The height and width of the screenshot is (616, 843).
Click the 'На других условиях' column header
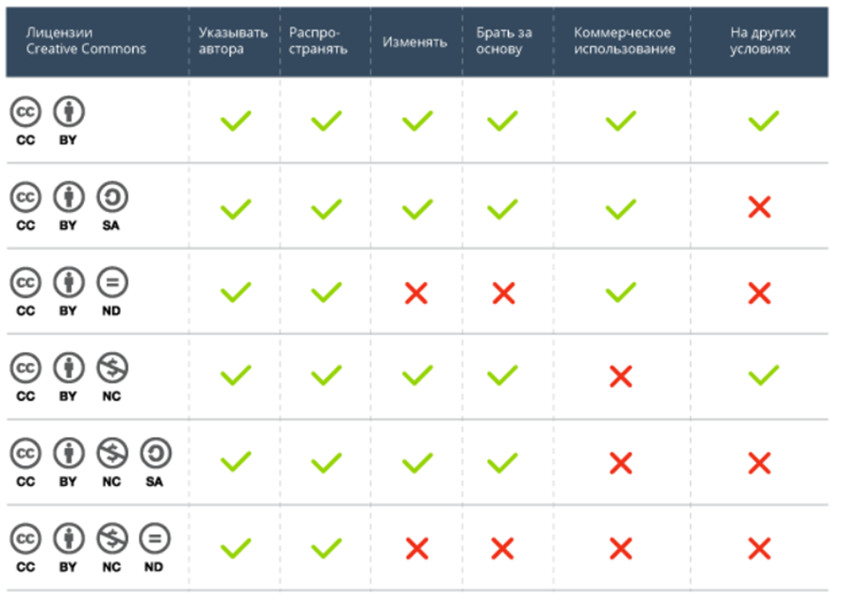click(763, 41)
